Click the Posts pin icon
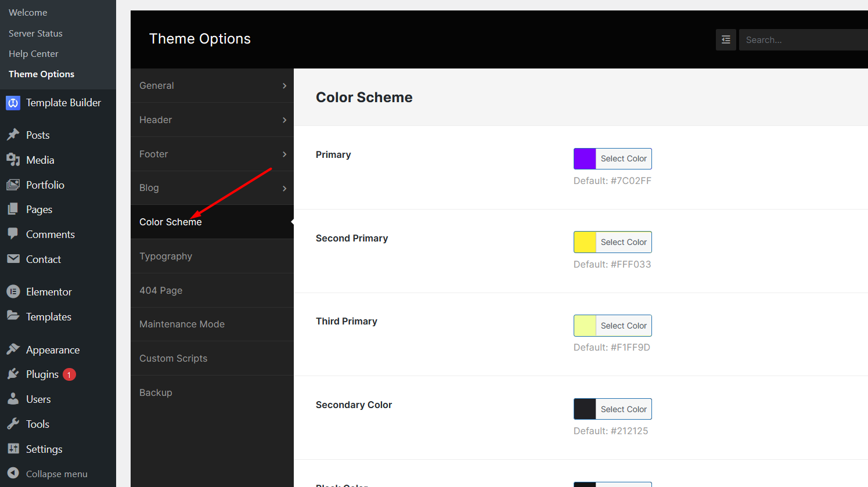This screenshot has width=868, height=487. (x=13, y=135)
